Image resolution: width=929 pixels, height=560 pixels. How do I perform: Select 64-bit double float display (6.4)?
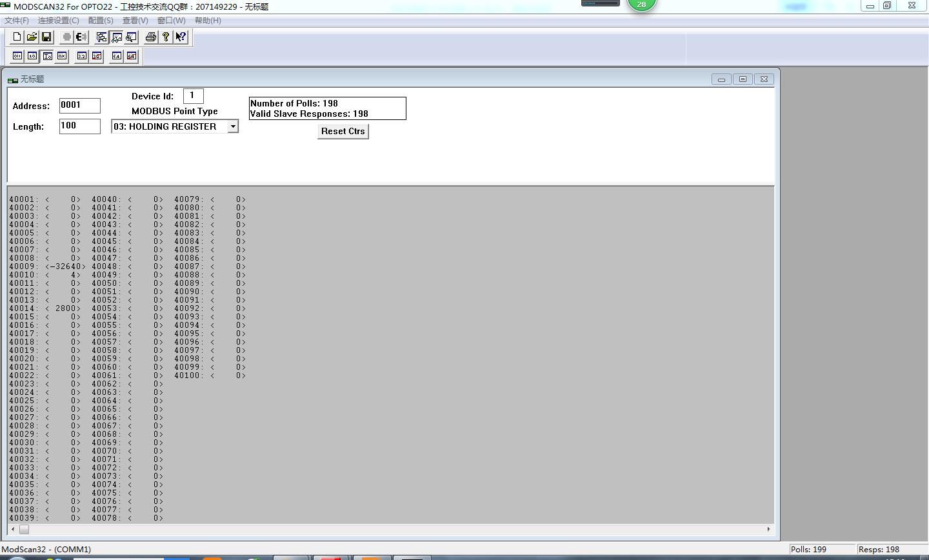tap(117, 56)
